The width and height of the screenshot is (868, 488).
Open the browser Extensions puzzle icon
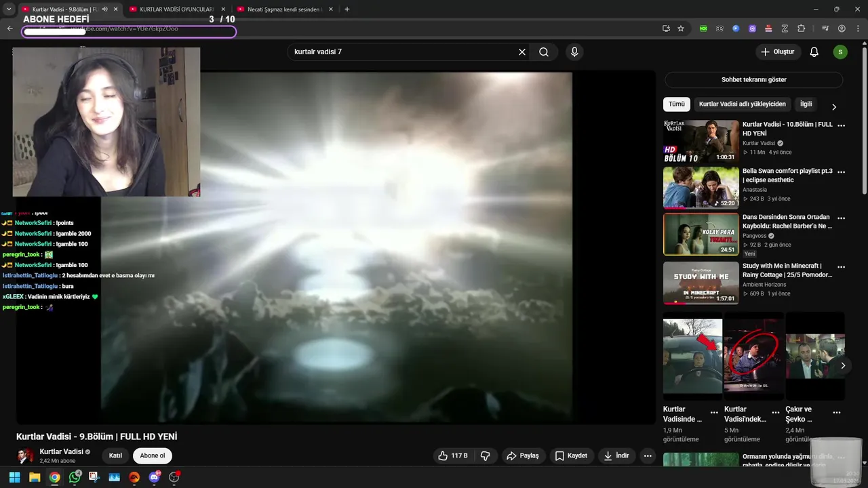tap(801, 28)
